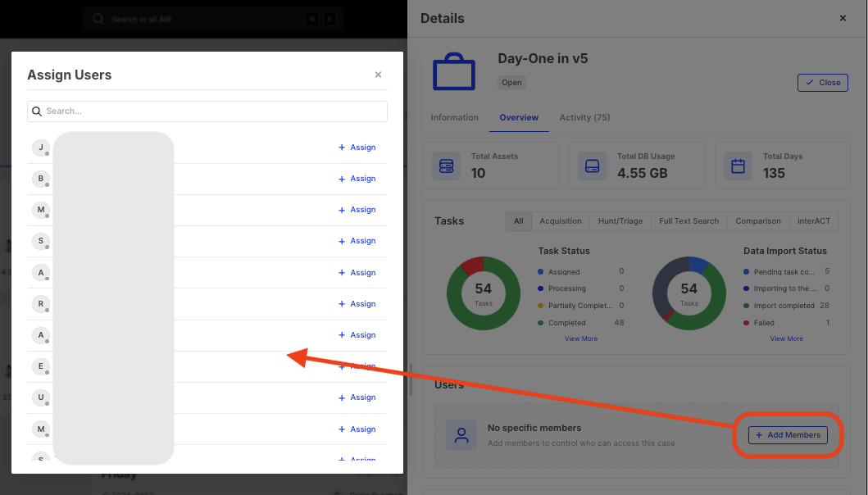Select the Acquisition task filter

[x=561, y=220]
